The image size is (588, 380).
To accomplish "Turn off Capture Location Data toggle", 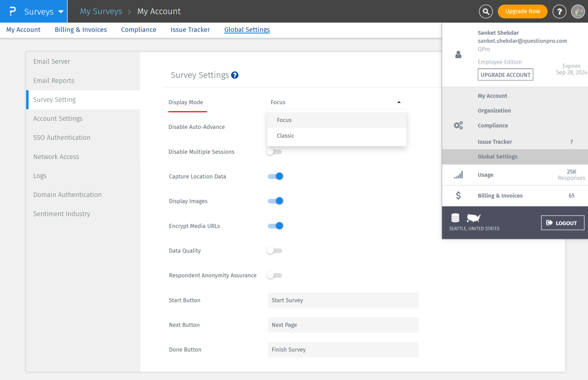I will click(x=275, y=176).
